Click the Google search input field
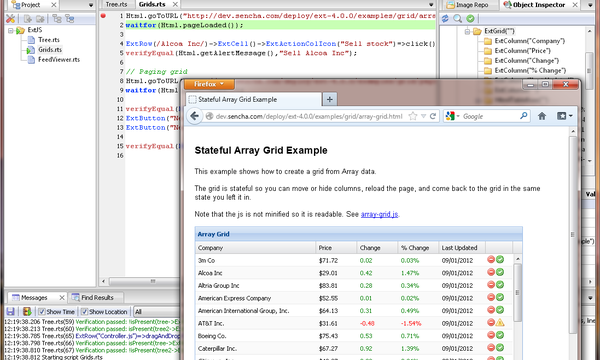 click(x=490, y=116)
